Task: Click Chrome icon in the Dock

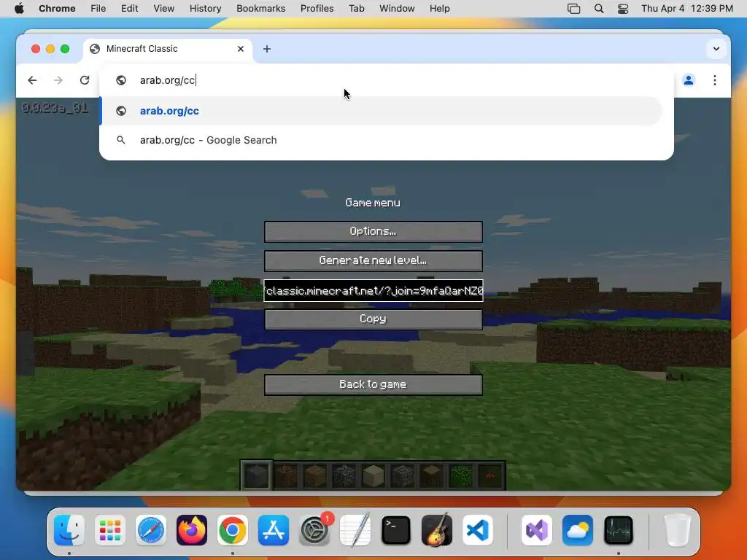Action: [x=233, y=530]
